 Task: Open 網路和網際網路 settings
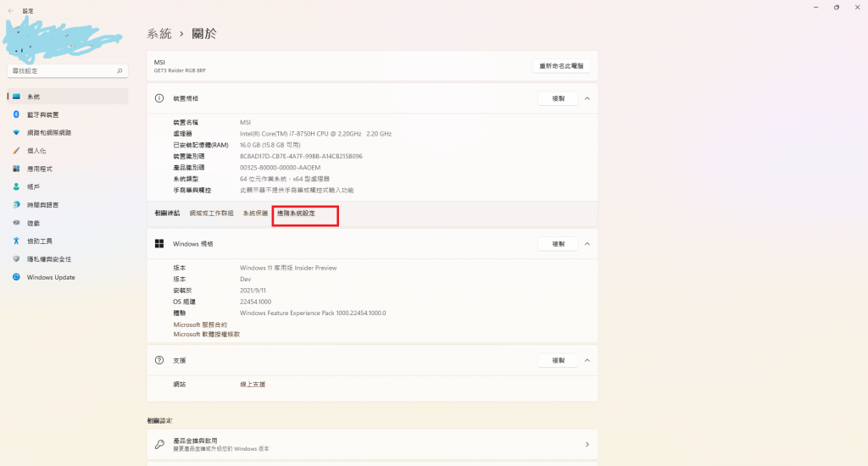(x=68, y=133)
